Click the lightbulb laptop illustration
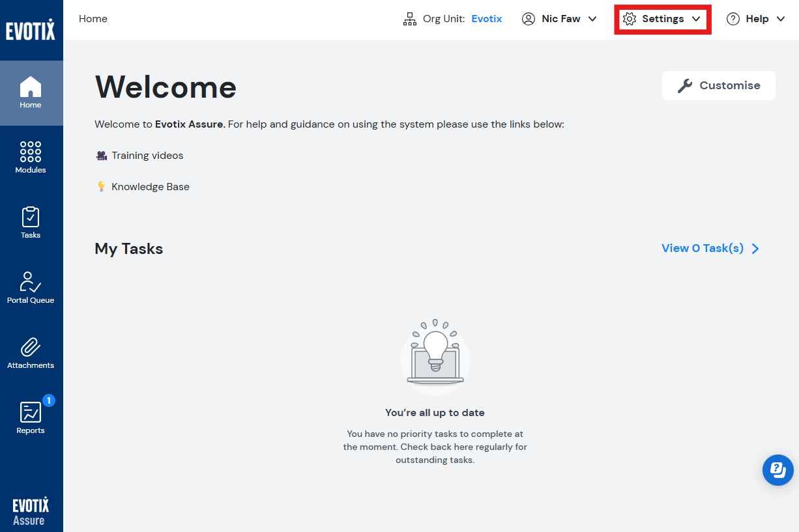The height and width of the screenshot is (532, 799). coord(435,357)
